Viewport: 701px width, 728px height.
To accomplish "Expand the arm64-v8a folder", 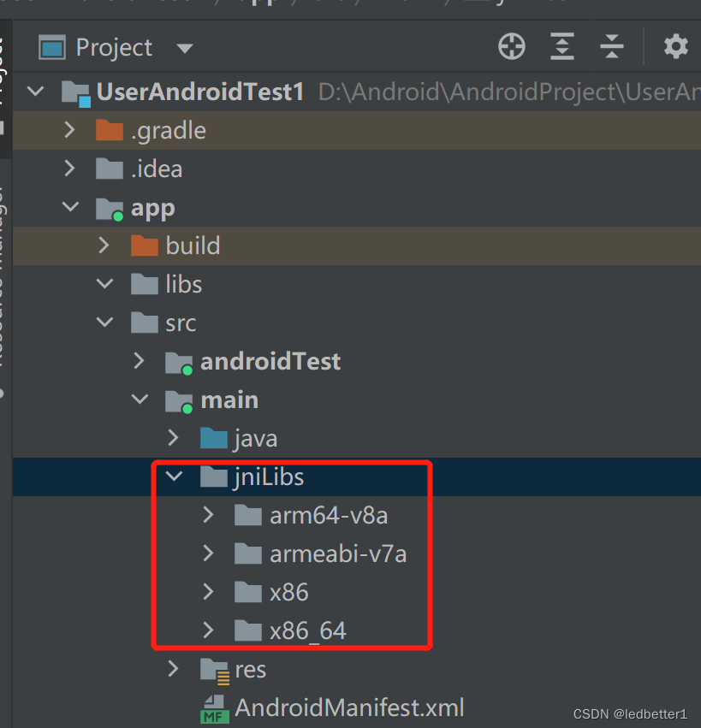I will tap(207, 515).
